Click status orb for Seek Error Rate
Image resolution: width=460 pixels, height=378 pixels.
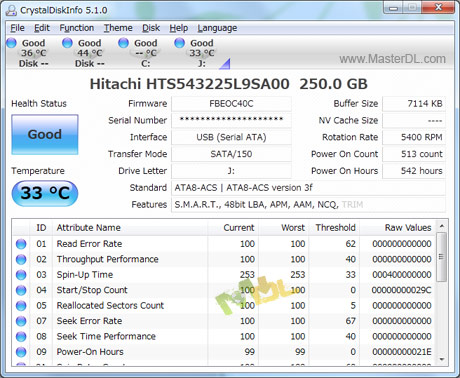coord(21,321)
